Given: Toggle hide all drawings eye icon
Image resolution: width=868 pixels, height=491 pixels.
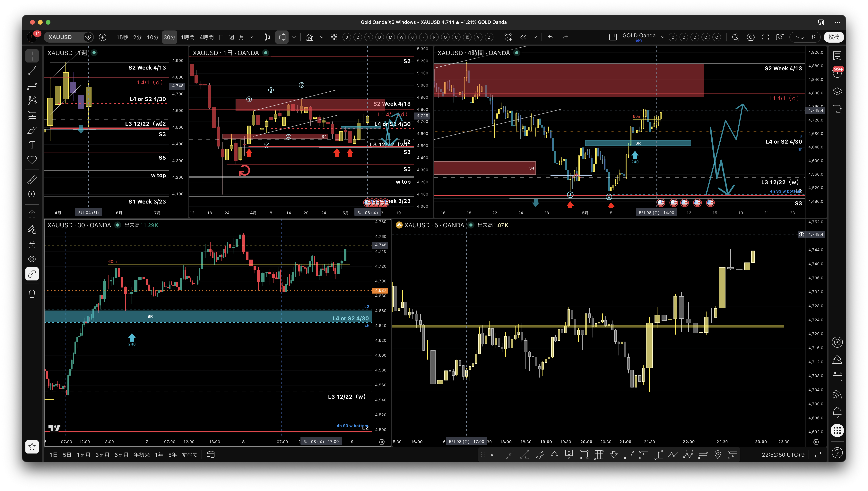Looking at the screenshot, I should (32, 259).
